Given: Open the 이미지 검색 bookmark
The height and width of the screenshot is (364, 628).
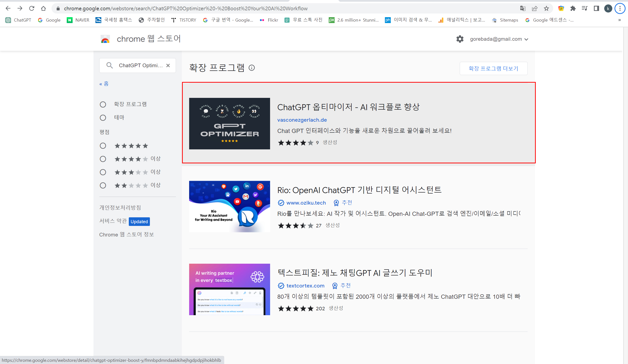Looking at the screenshot, I should click(408, 20).
